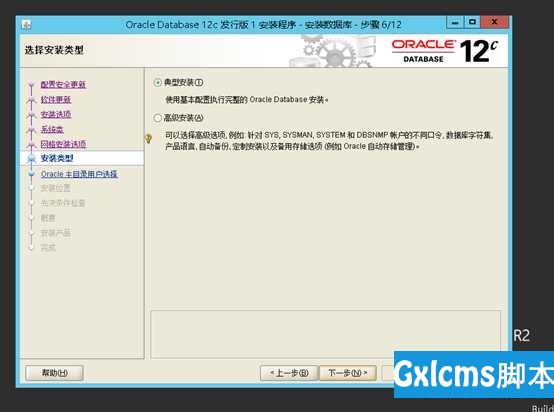Screen dimensions: 554x412
Task: Go to 软件更新 step link
Action: pos(56,100)
